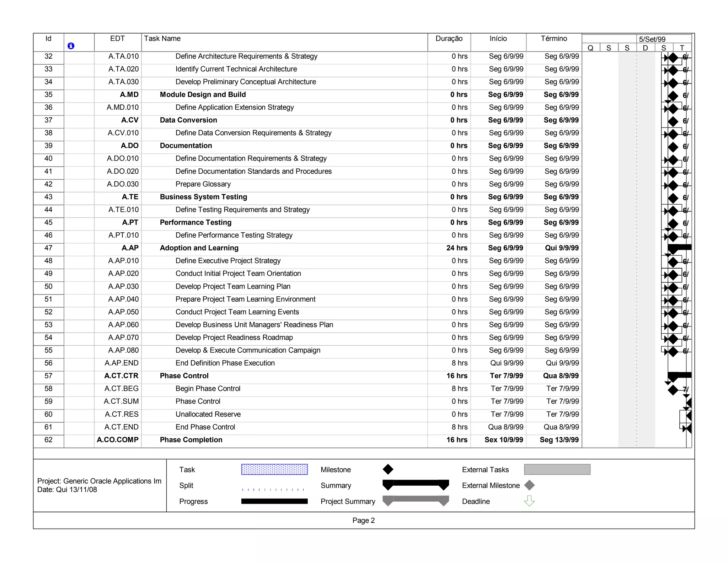Screen dimensions: 728x562
Task: Click summary task Module Design and Build
Action: pos(203,94)
